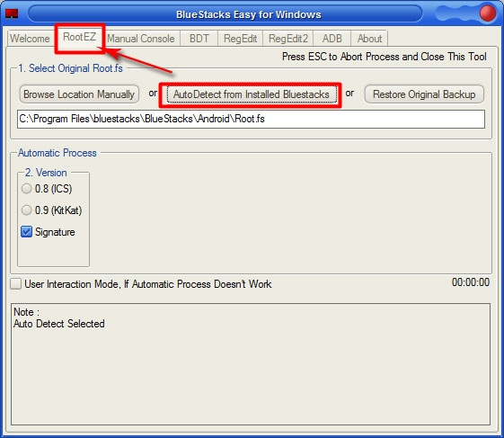This screenshot has height=438, width=504.
Task: Switch to the RootEZ tab
Action: pos(79,37)
